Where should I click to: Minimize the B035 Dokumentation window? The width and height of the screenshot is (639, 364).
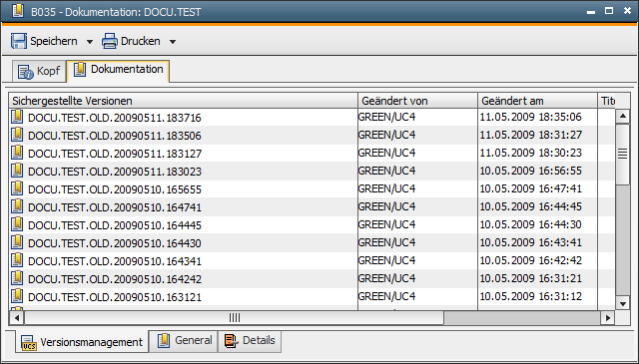pyautogui.click(x=590, y=12)
